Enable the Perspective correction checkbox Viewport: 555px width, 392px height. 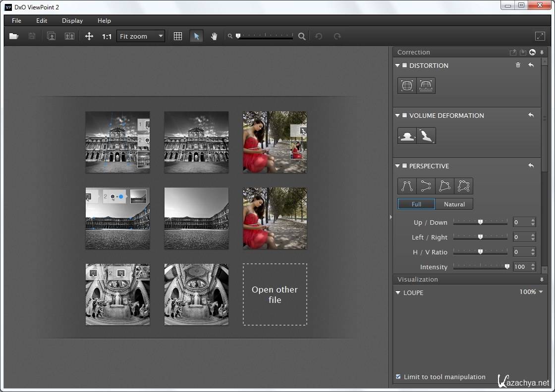[404, 166]
